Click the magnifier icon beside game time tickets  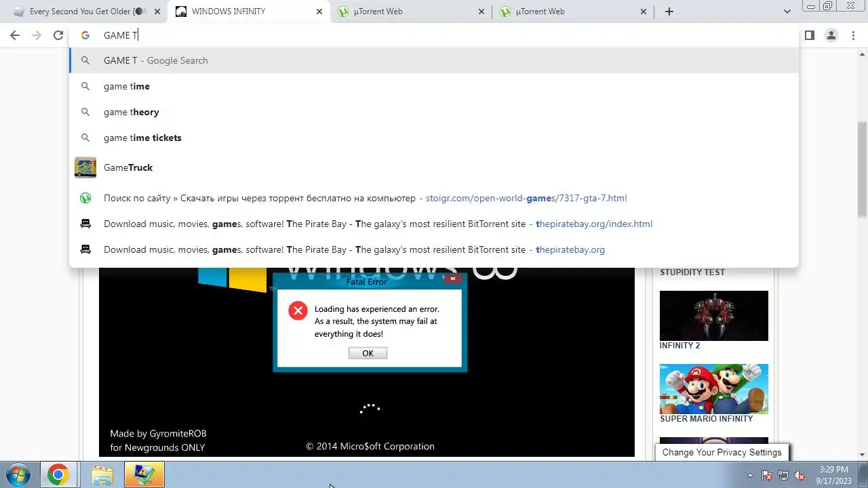(x=85, y=138)
